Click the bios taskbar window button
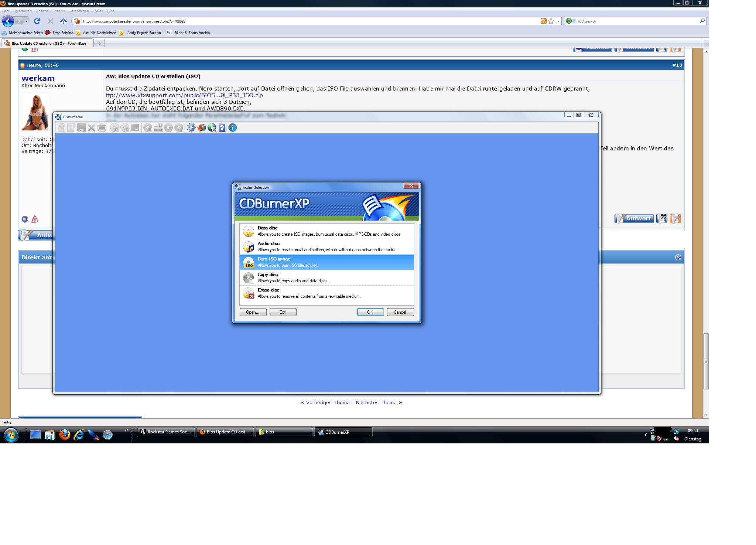Screen dimensions: 756x545 pos(284,432)
